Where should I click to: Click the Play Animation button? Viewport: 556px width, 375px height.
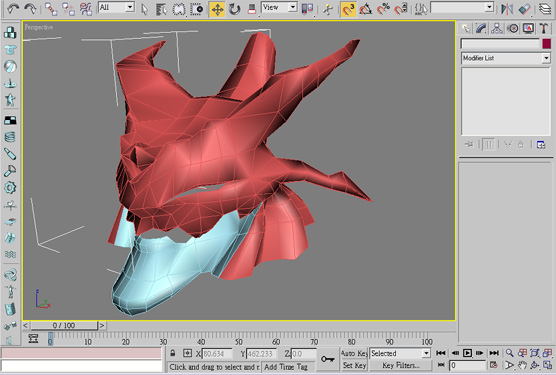[x=467, y=353]
